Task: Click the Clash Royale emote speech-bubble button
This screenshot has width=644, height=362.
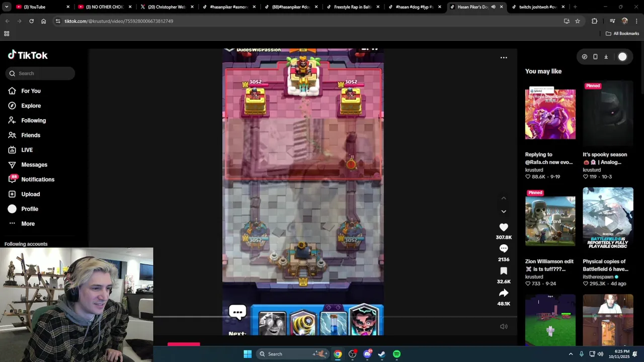Action: 237,312
